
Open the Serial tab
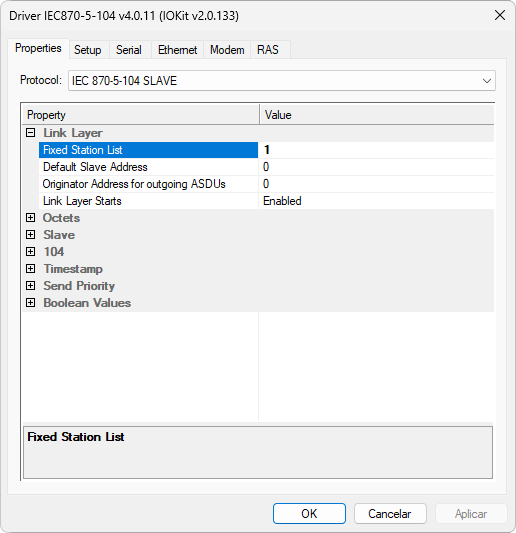(x=129, y=50)
